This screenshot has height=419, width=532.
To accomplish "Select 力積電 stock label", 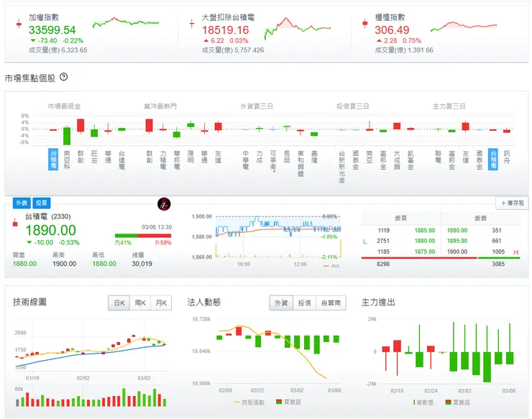I will click(163, 160).
